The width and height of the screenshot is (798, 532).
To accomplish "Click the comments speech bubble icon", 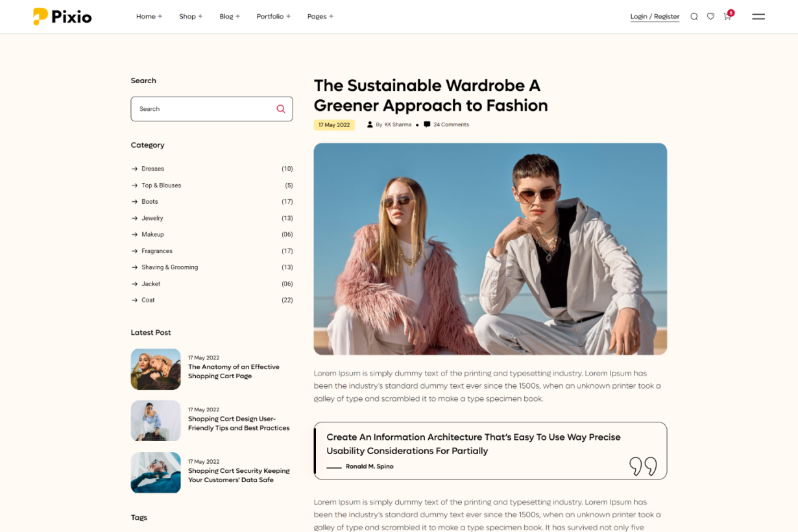I will [x=426, y=125].
